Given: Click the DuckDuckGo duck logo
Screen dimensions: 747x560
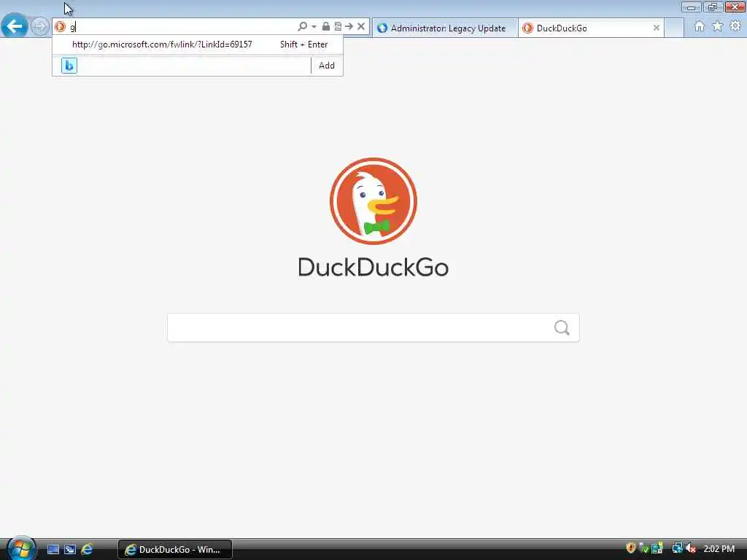Looking at the screenshot, I should click(x=373, y=201).
